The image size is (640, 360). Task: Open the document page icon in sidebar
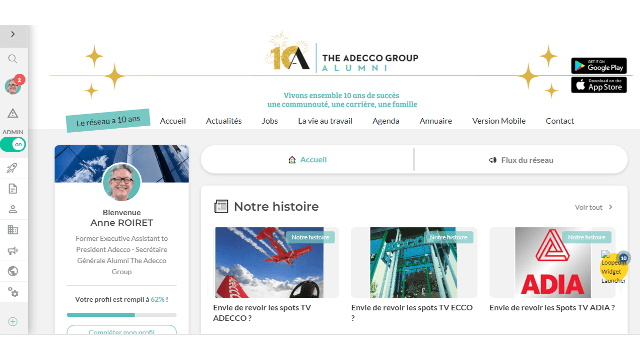(13, 189)
